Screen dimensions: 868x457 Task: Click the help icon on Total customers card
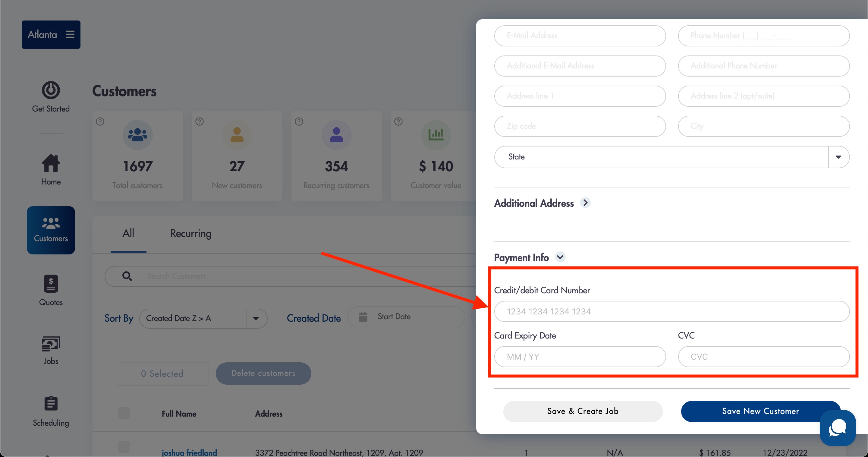[x=100, y=121]
